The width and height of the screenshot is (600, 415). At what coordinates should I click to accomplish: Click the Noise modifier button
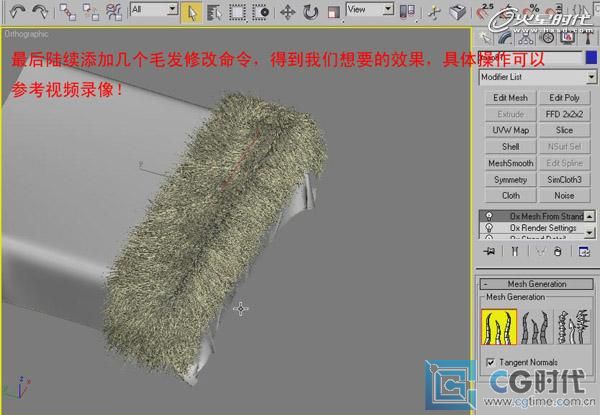point(564,196)
